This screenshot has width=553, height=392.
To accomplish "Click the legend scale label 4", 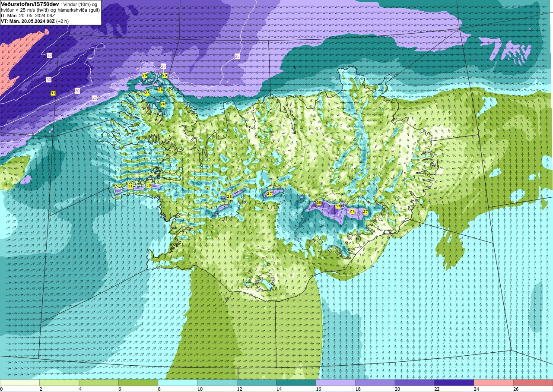I will [x=79, y=389].
